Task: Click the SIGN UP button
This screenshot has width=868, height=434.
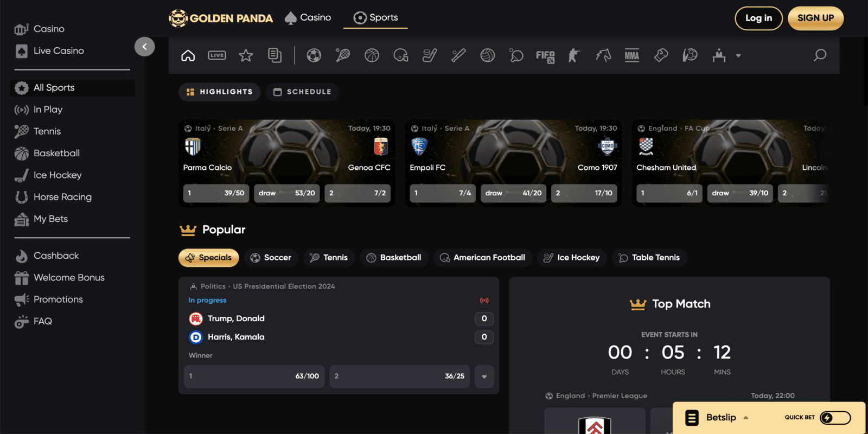Action: (x=815, y=18)
